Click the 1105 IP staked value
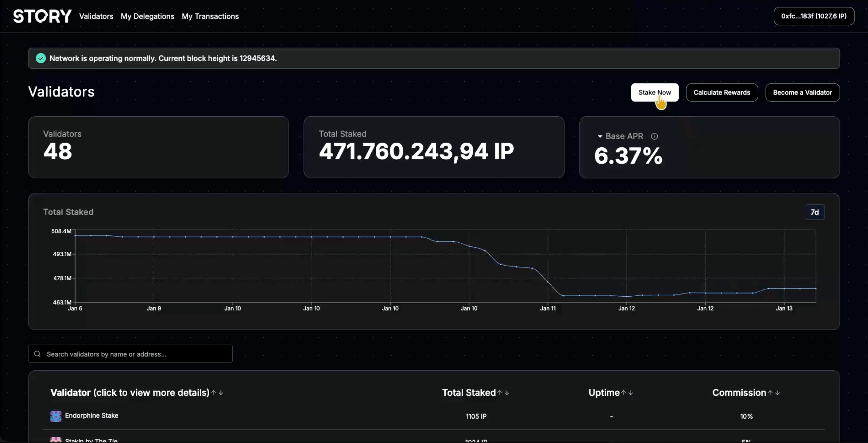The width and height of the screenshot is (868, 443). tap(476, 416)
